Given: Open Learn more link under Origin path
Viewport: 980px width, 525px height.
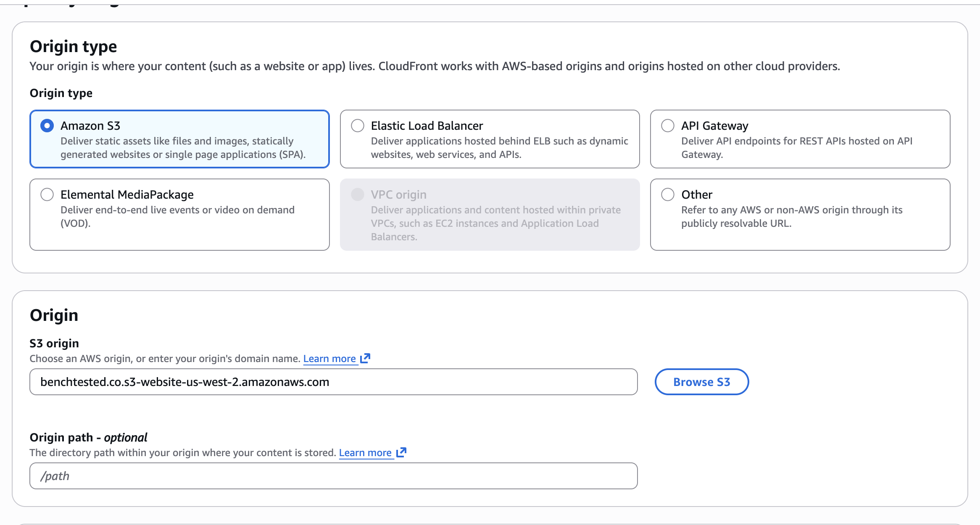Looking at the screenshot, I should (365, 453).
